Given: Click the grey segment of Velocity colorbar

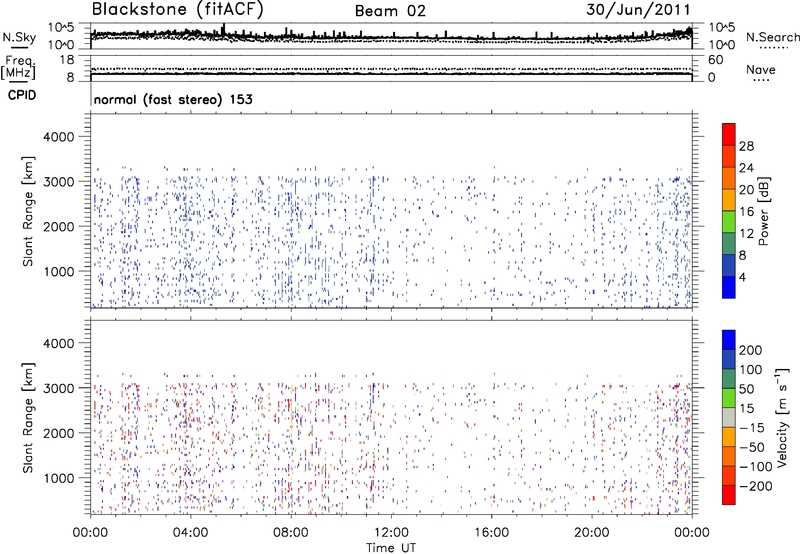Looking at the screenshot, I should [x=729, y=417].
